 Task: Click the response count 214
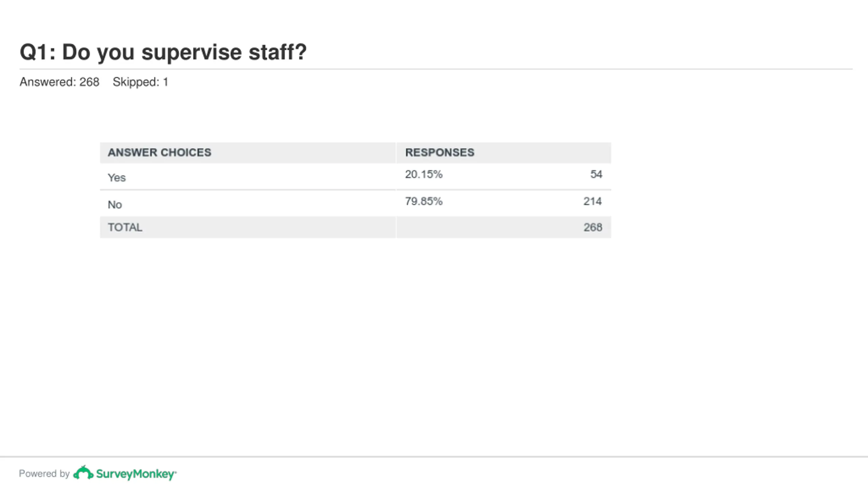coord(593,201)
